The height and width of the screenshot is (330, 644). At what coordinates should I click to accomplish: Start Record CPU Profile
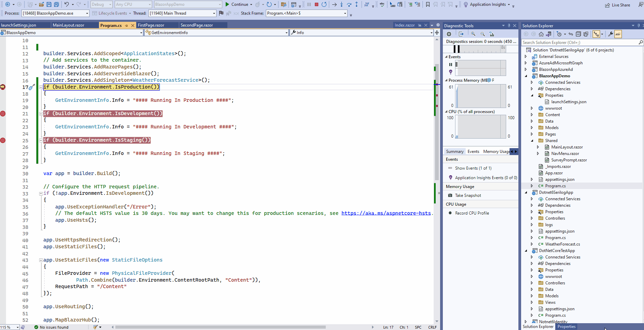pyautogui.click(x=471, y=213)
